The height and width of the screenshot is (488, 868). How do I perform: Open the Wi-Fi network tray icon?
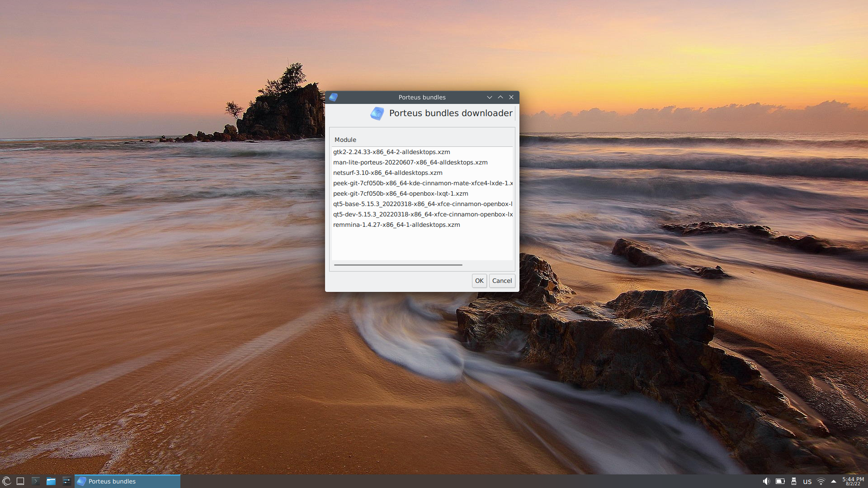point(821,481)
